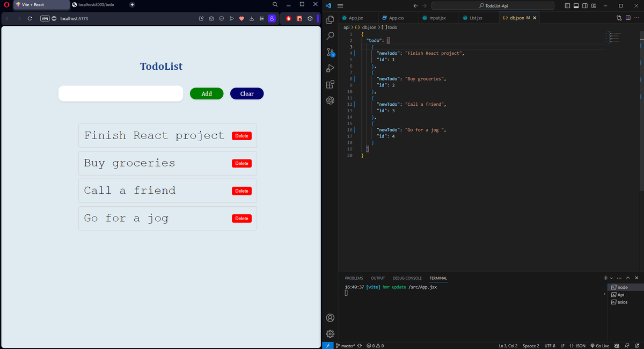Open compare changes icon in editor toolbar
Screen dimensions: 644x349
[x=619, y=18]
